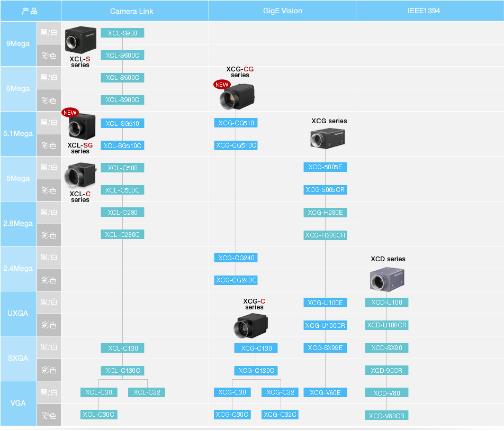Image resolution: width=504 pixels, height=431 pixels.
Task: Click the IEEE1394 column header
Action: [x=424, y=11]
